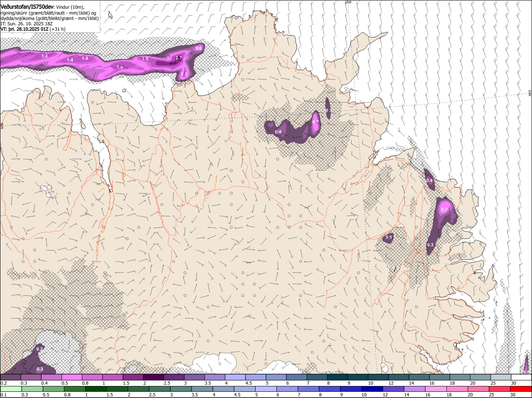Pick the pink upper legend swatch between 0.5 and 0.8
Image resolution: width=532 pixels, height=398 pixels.
[71, 377]
